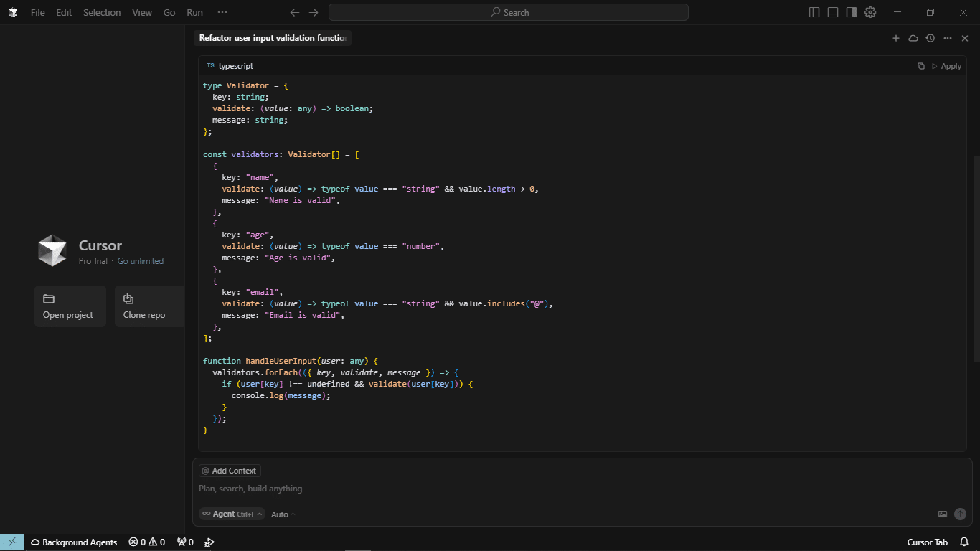This screenshot has width=980, height=551.
Task: Restore down the Cursor window
Action: (x=930, y=12)
